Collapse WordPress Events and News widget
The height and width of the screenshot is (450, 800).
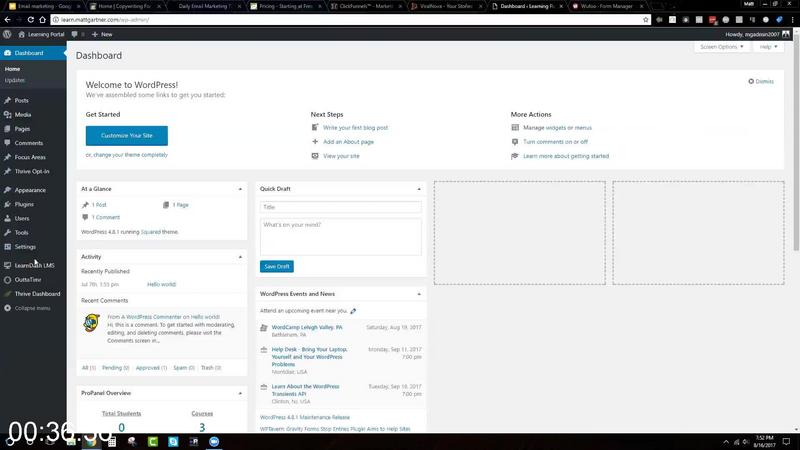[x=419, y=294]
